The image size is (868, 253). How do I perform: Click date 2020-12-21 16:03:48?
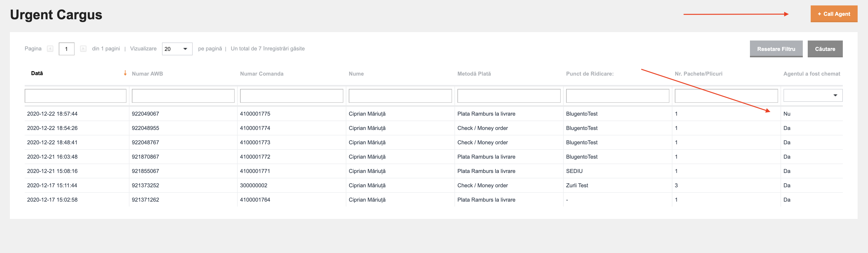coord(52,157)
